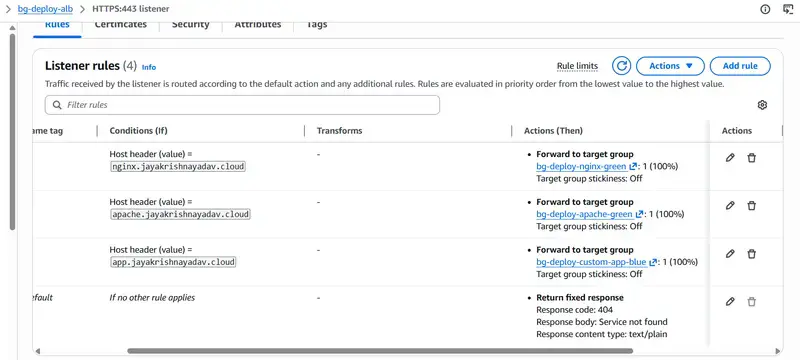Open the Actions dropdown menu
The height and width of the screenshot is (360, 800).
pos(670,66)
